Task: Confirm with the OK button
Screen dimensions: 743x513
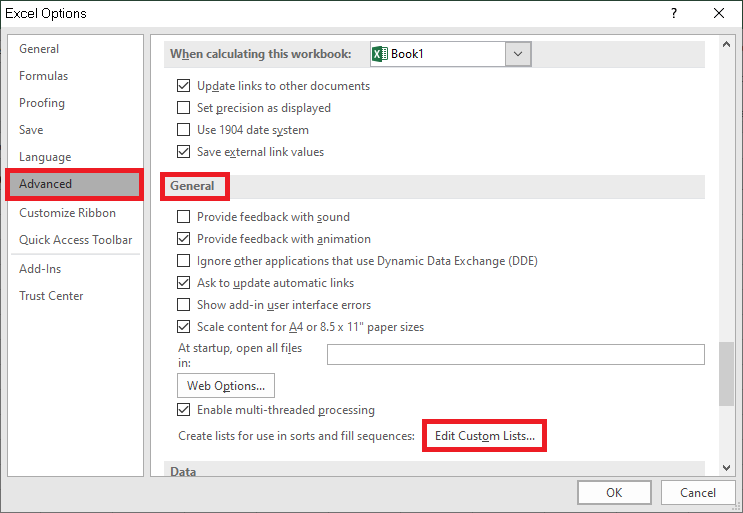Action: (614, 492)
